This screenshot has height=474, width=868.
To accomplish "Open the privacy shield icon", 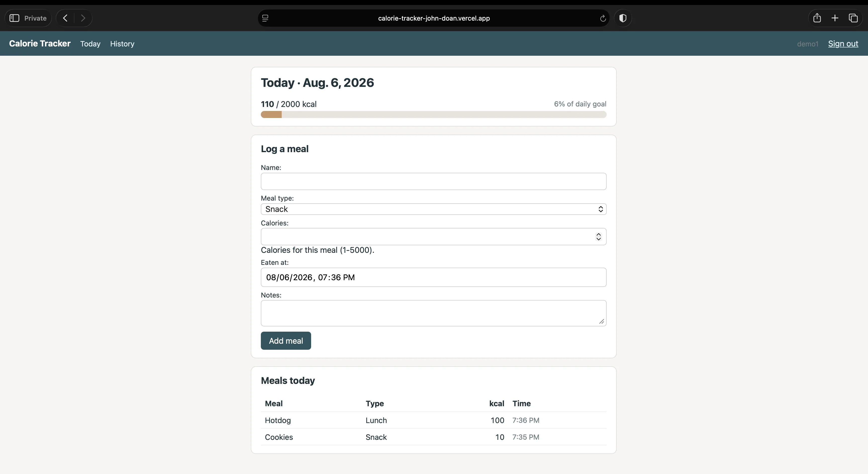I will click(x=623, y=18).
